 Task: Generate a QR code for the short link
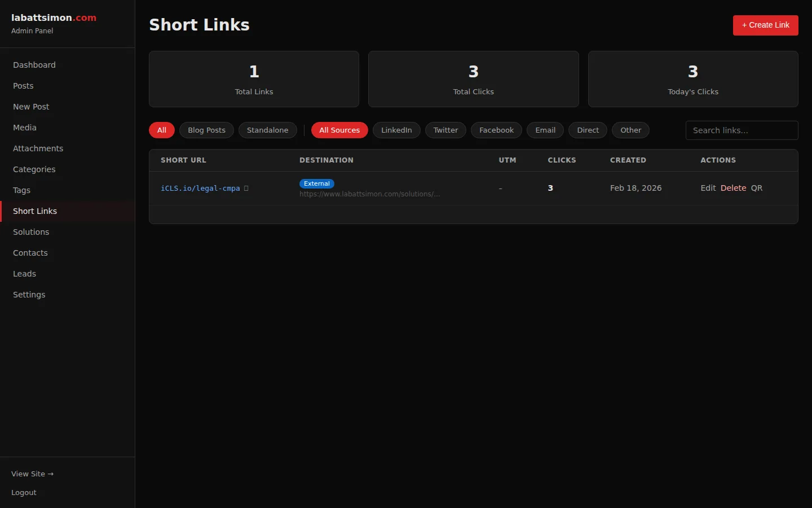tap(756, 188)
